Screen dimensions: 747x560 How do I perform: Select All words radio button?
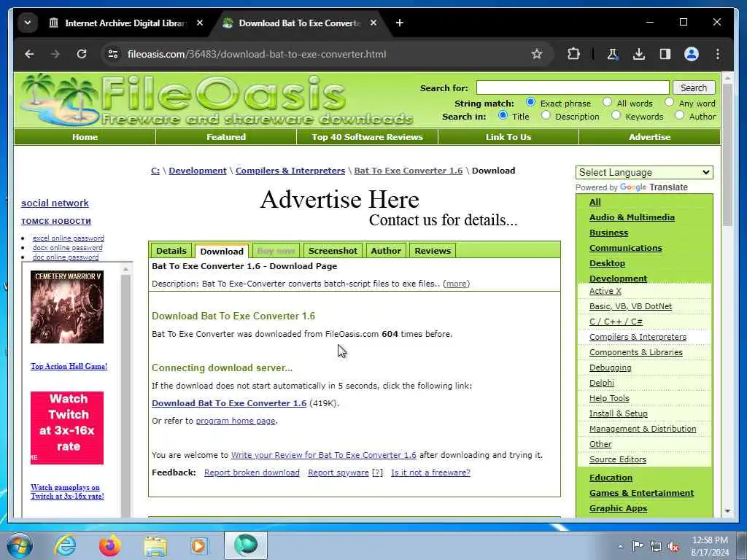point(607,102)
